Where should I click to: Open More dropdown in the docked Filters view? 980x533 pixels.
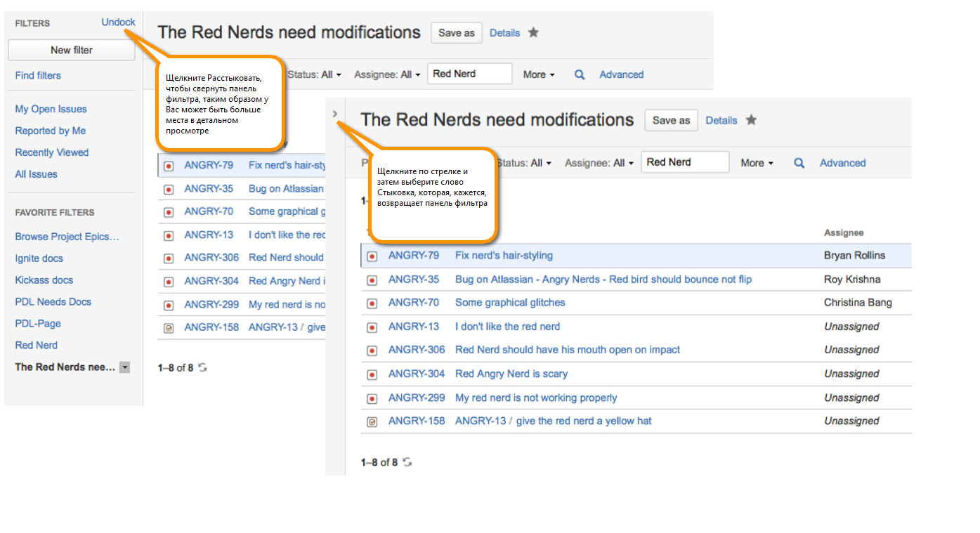(539, 74)
